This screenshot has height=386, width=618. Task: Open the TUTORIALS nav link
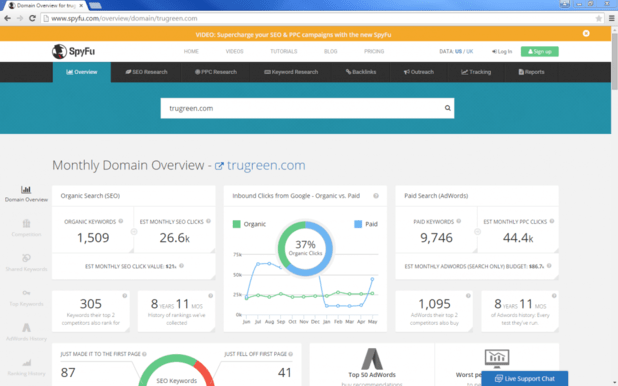pyautogui.click(x=284, y=51)
